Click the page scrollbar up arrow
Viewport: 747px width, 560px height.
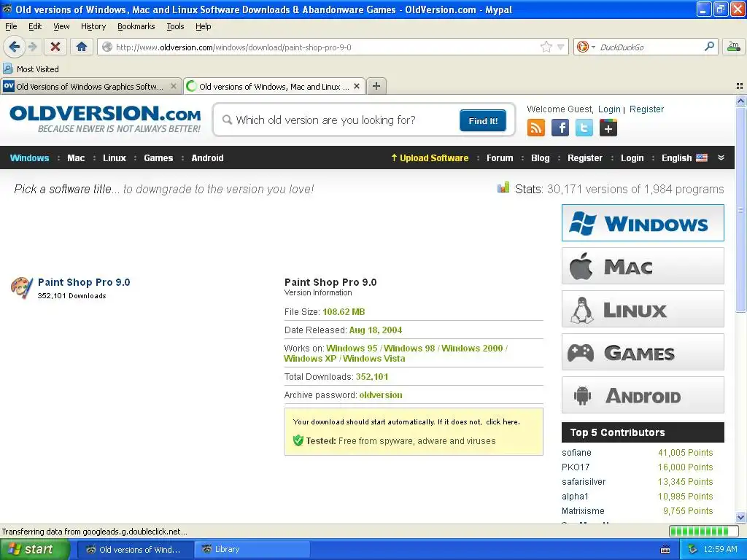[740, 101]
